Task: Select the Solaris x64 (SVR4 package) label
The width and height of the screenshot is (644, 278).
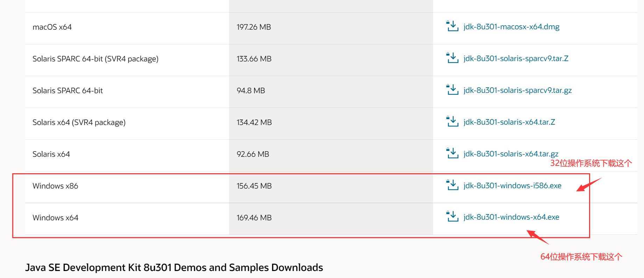Action: 79,122
